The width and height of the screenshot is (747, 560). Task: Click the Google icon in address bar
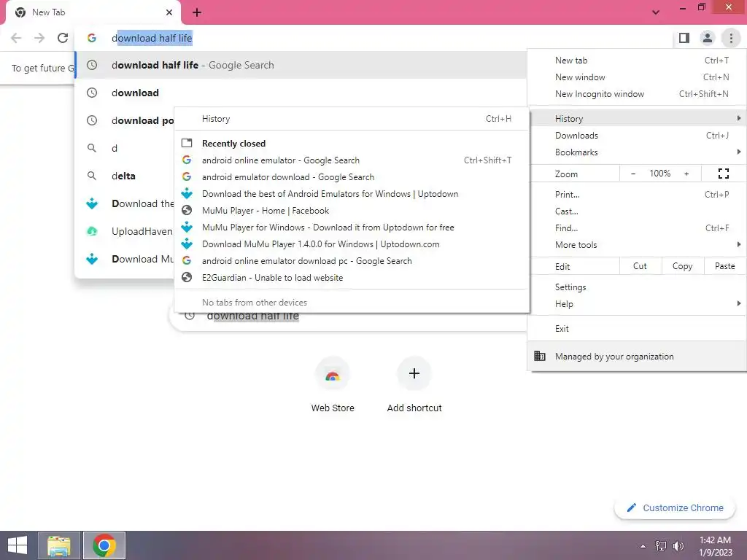coord(92,38)
